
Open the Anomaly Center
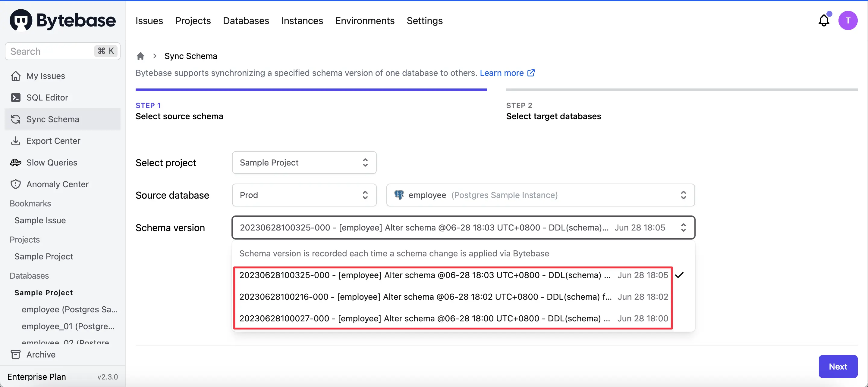[x=57, y=184]
